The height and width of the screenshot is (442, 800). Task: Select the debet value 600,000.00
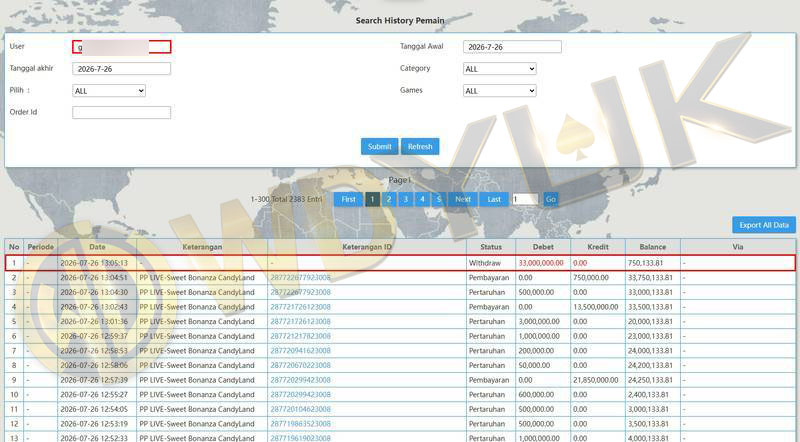coord(536,395)
